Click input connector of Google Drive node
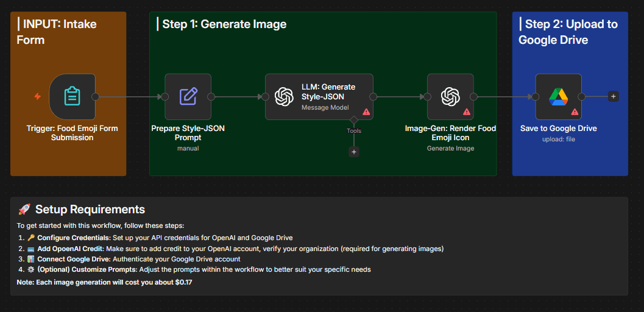The image size is (644, 312). click(536, 96)
